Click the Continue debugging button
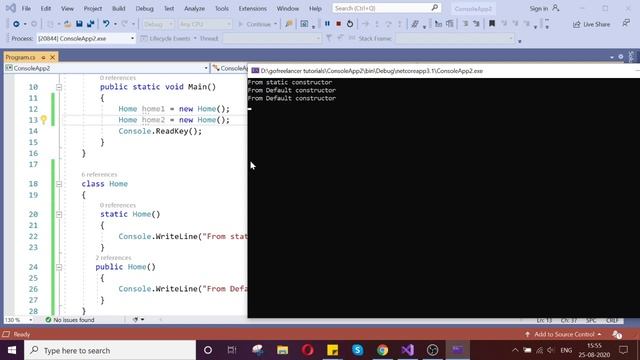This screenshot has width=640, height=360. tap(255, 24)
